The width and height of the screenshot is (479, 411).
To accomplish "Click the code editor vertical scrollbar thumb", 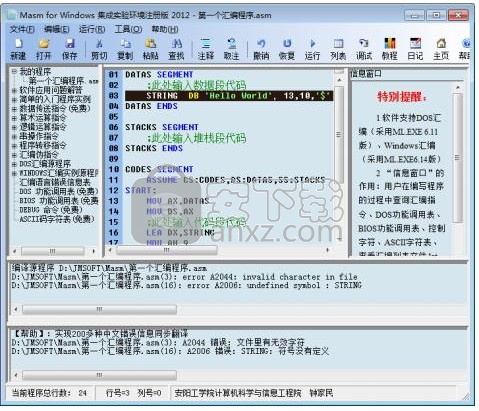I will click(339, 135).
